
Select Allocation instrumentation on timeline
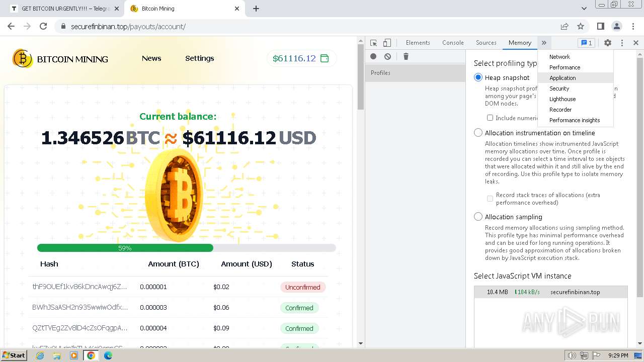click(478, 133)
